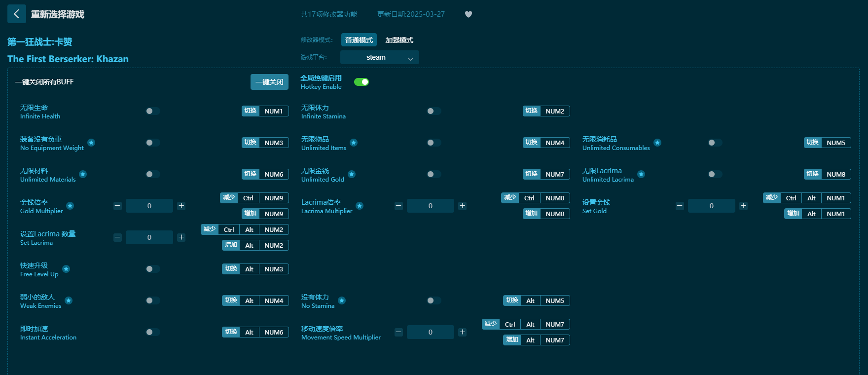Toggle Free Level Up switch
The height and width of the screenshot is (375, 868).
point(153,269)
